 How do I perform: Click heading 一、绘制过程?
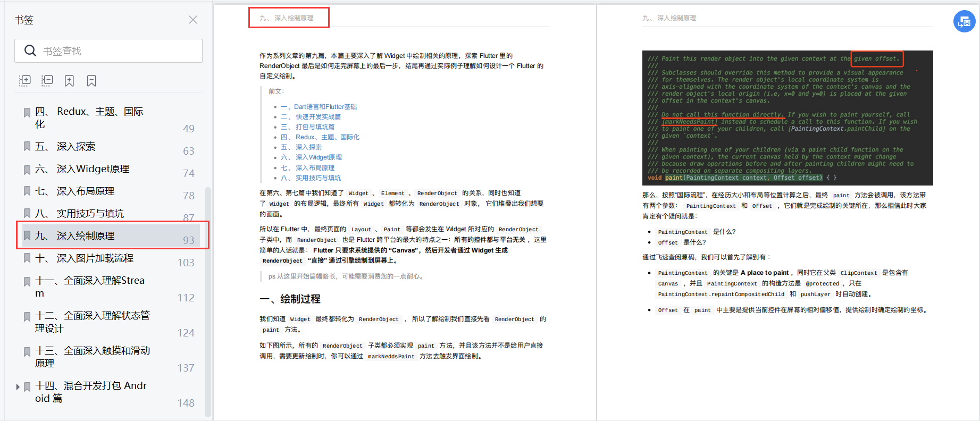click(290, 299)
